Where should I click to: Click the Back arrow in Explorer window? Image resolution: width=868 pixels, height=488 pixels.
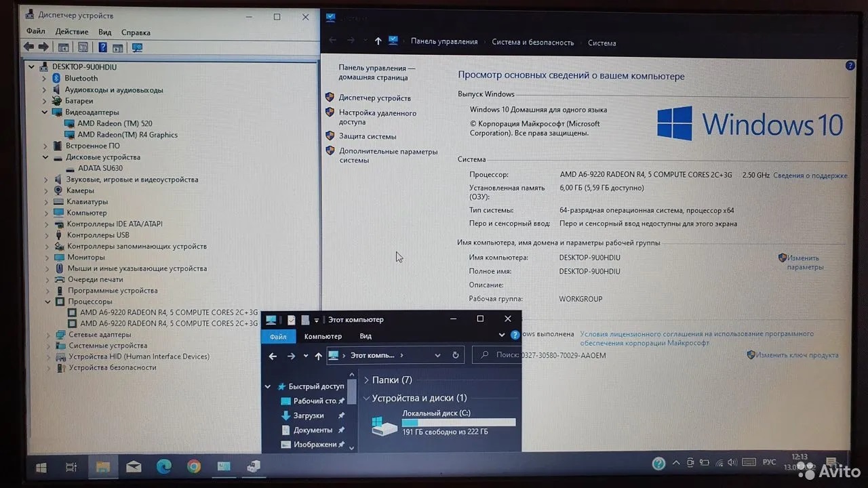tap(273, 355)
